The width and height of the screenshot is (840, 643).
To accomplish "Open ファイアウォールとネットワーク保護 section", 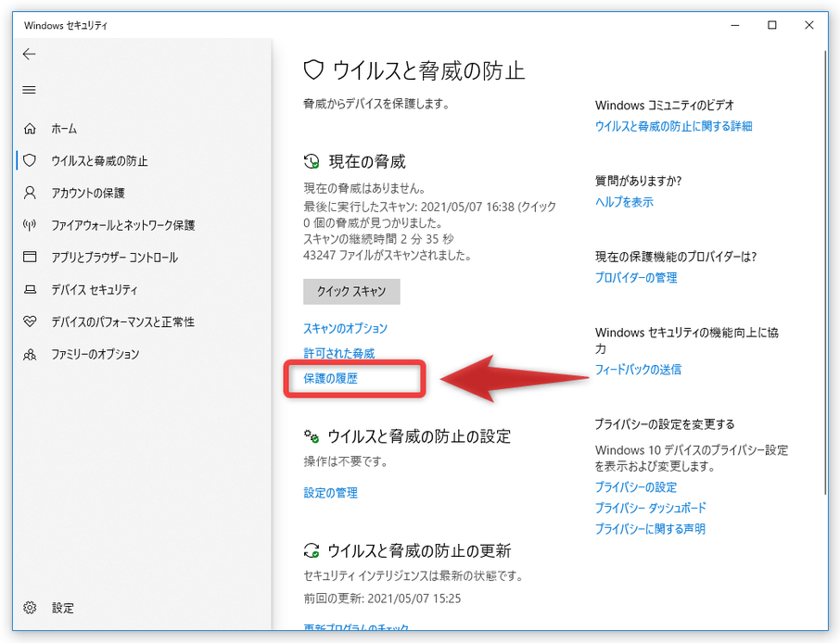I will click(x=123, y=225).
